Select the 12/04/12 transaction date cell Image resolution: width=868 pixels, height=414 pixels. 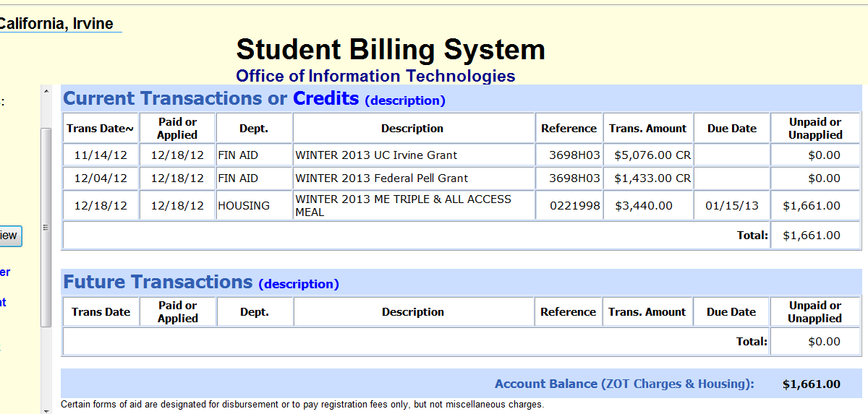(x=101, y=178)
